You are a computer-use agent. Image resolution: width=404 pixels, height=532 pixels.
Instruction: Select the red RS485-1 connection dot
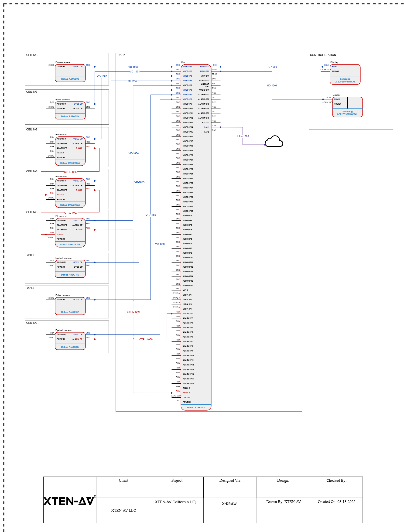[95, 148]
